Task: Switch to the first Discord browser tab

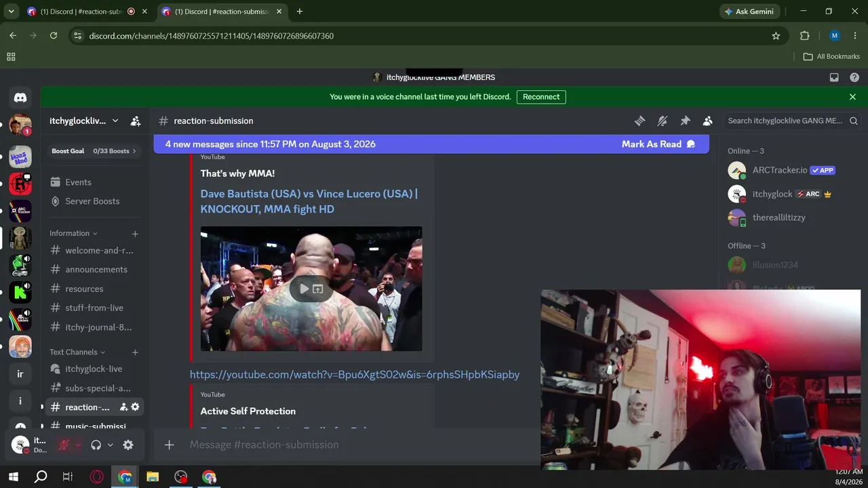Action: click(x=81, y=12)
